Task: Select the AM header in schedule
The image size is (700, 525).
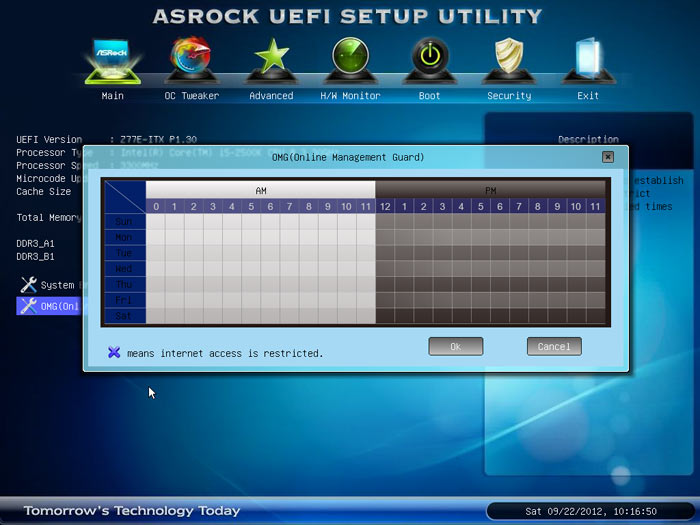Action: click(x=261, y=190)
